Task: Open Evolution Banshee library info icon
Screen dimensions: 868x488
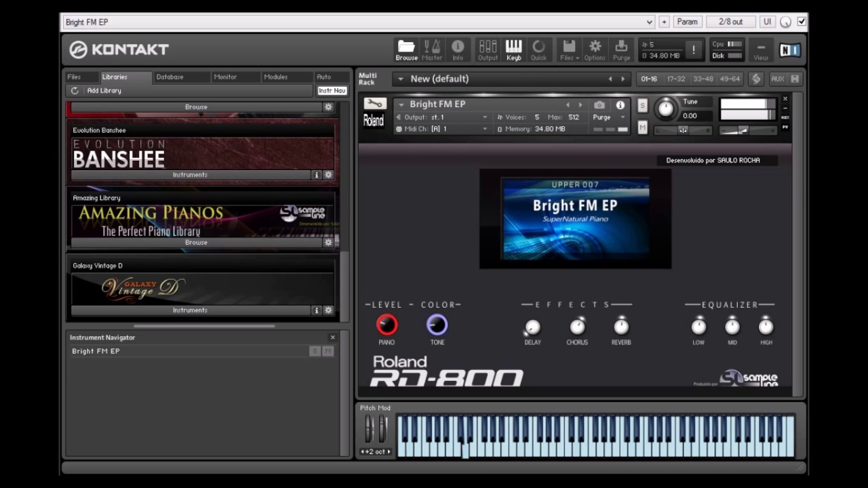Action: pos(316,175)
